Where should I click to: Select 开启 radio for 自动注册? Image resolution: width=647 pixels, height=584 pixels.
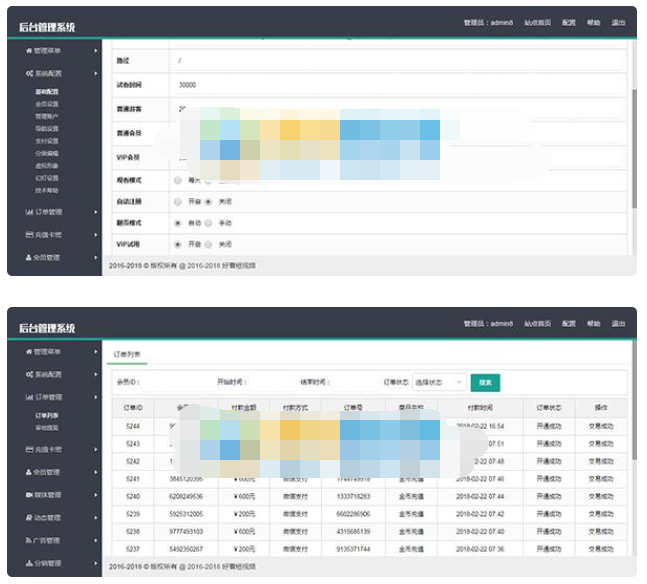pos(178,202)
